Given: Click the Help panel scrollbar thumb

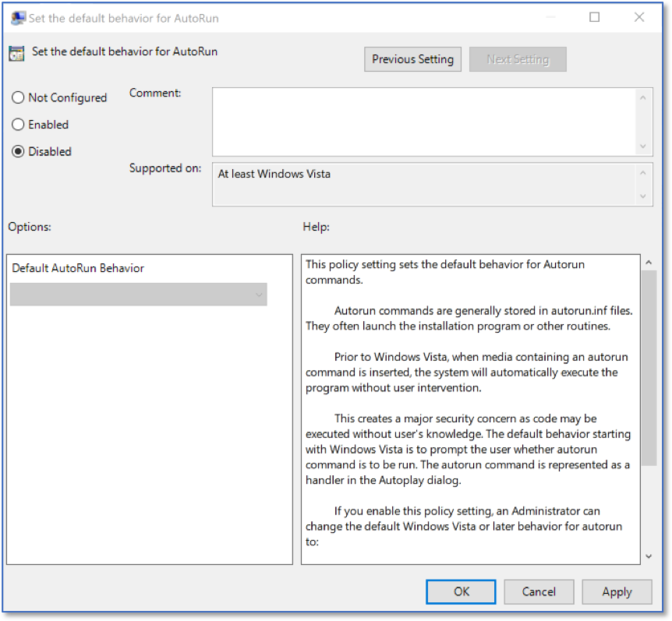Looking at the screenshot, I should tap(649, 368).
